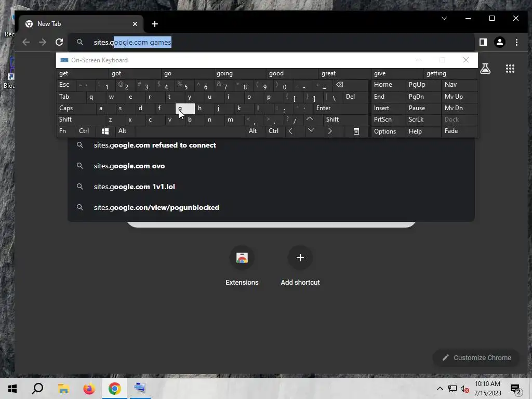This screenshot has width=532, height=399.
Task: Toggle the right Alt key
Action: [255, 131]
